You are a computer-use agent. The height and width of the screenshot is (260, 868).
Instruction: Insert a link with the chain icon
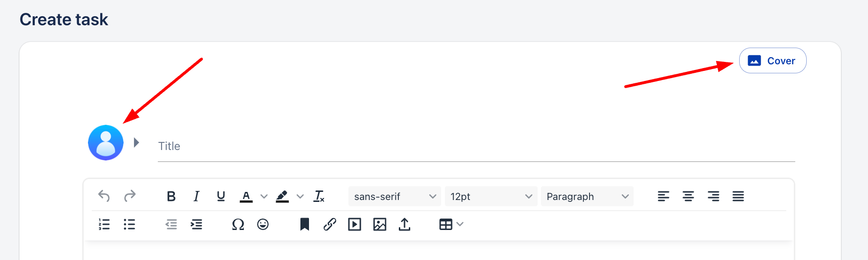point(330,224)
